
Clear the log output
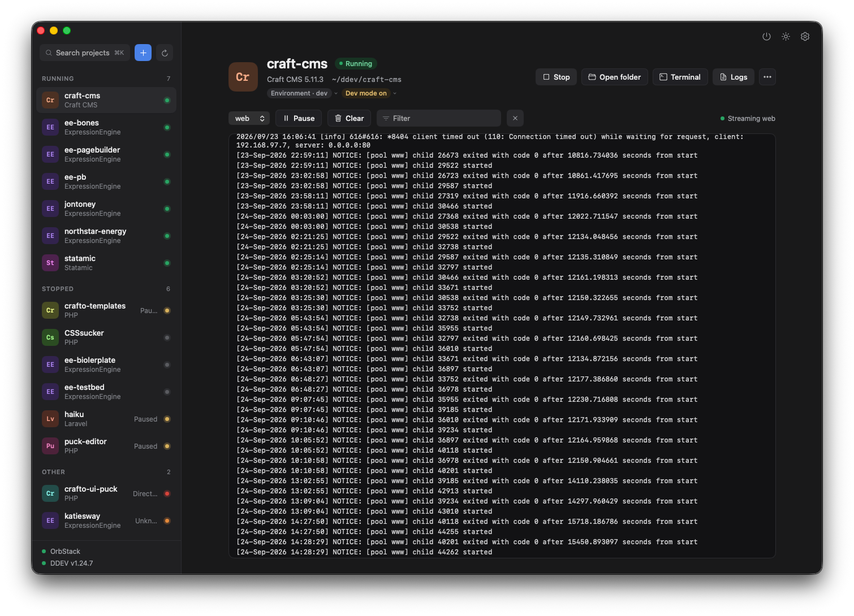pyautogui.click(x=349, y=118)
